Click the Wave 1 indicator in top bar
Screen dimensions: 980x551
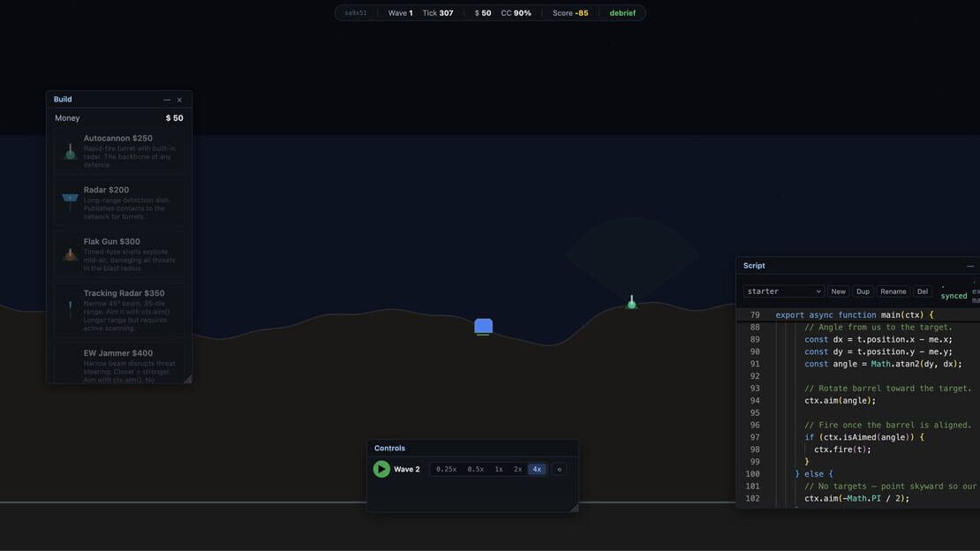pyautogui.click(x=401, y=13)
